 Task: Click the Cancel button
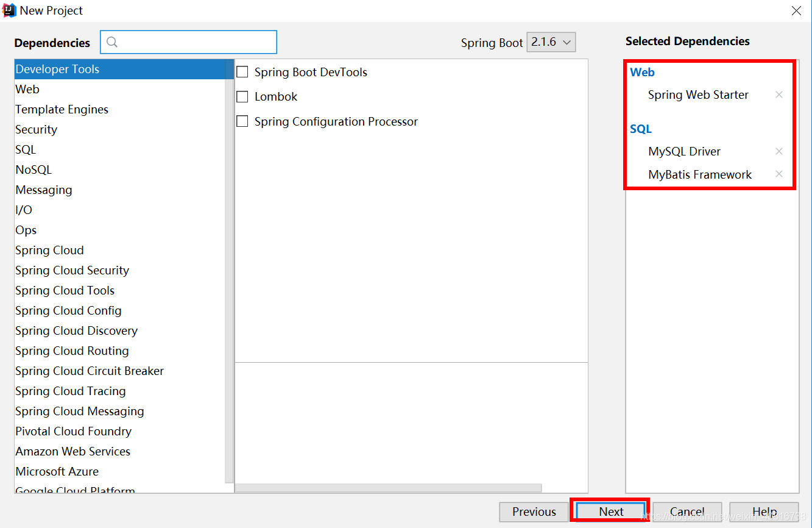(687, 512)
